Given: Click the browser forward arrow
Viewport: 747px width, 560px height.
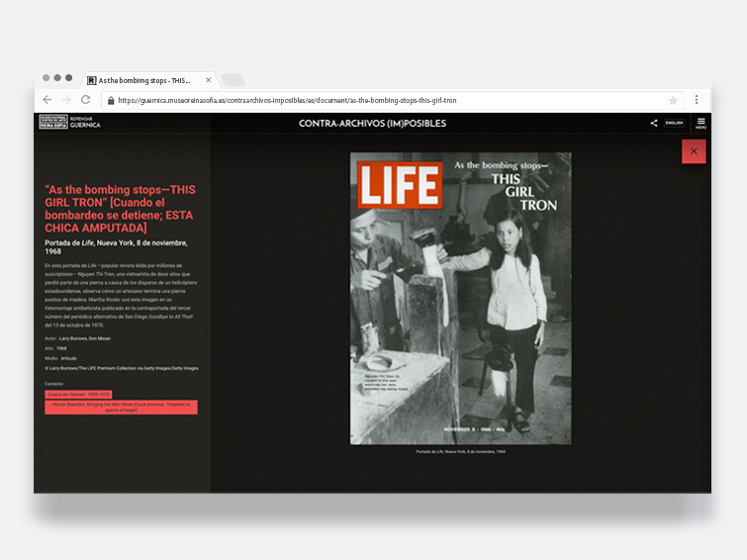Looking at the screenshot, I should (66, 100).
